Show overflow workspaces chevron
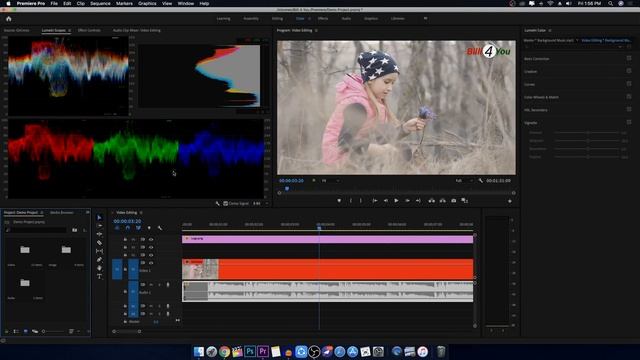 [425, 18]
